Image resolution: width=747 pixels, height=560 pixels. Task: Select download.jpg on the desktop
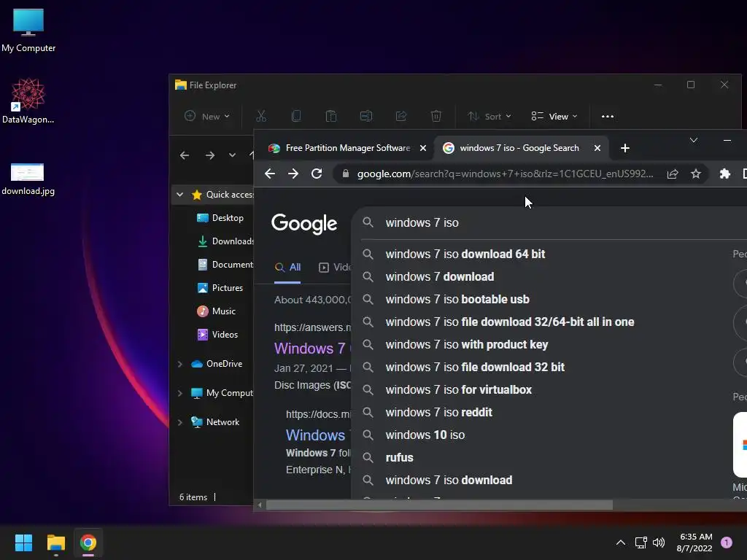click(28, 179)
